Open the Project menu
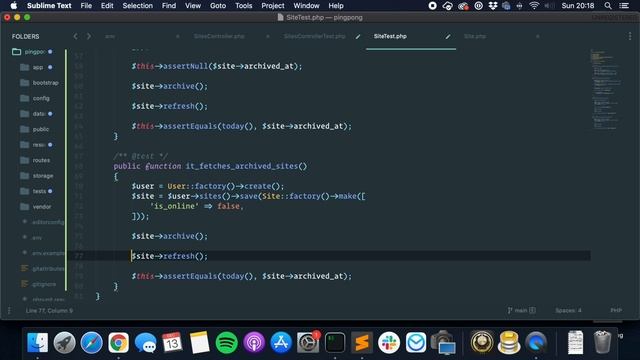Screen dimensions: 640x360 click(273, 6)
